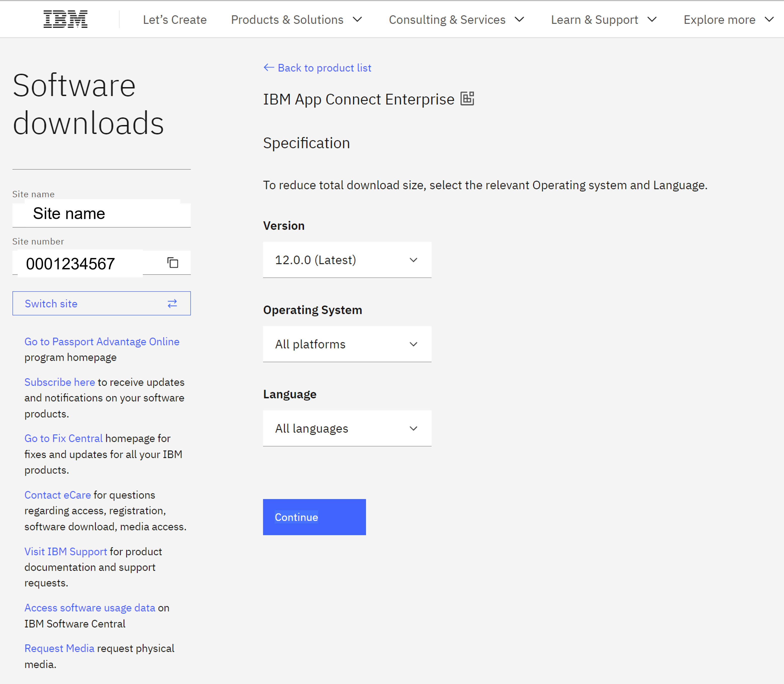Open Visit IBM Support link
This screenshot has width=784, height=684.
pyautogui.click(x=66, y=551)
